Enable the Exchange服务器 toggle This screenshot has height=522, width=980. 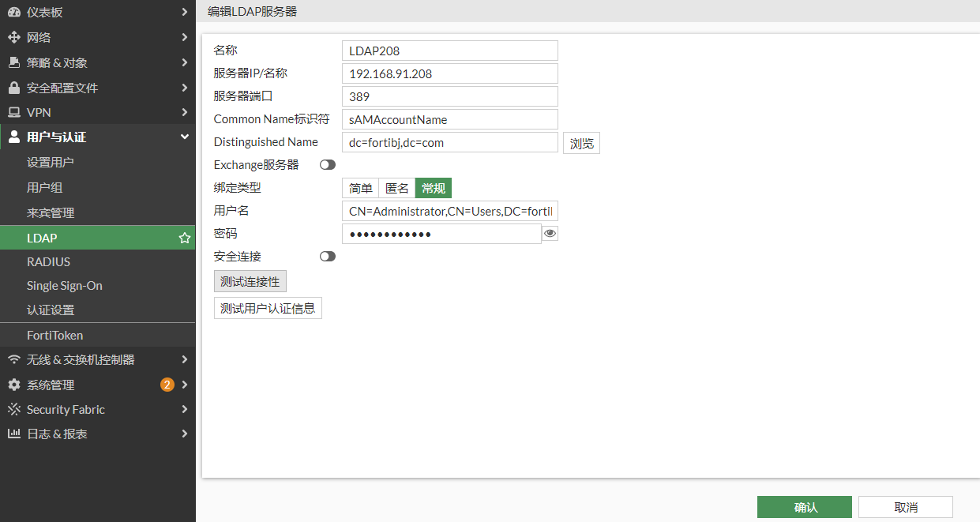pos(327,165)
